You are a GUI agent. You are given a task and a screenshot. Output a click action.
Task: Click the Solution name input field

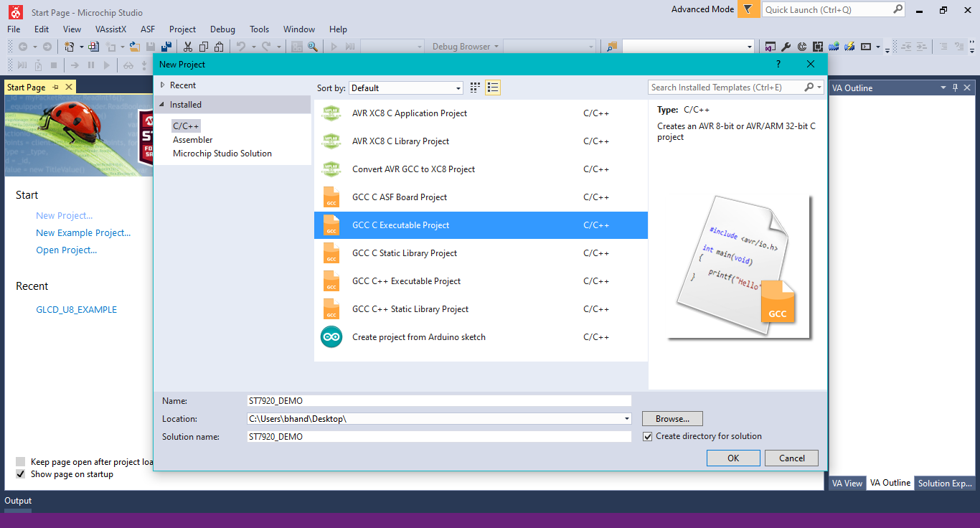tap(439, 436)
